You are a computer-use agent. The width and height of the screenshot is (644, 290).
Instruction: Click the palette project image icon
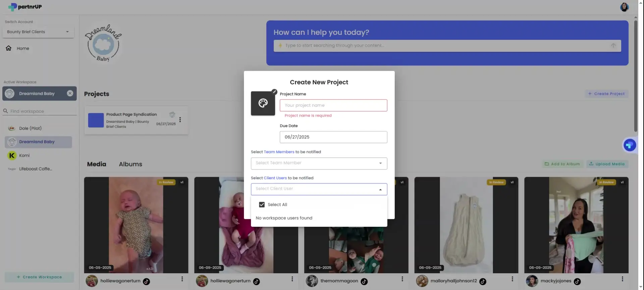click(x=263, y=103)
